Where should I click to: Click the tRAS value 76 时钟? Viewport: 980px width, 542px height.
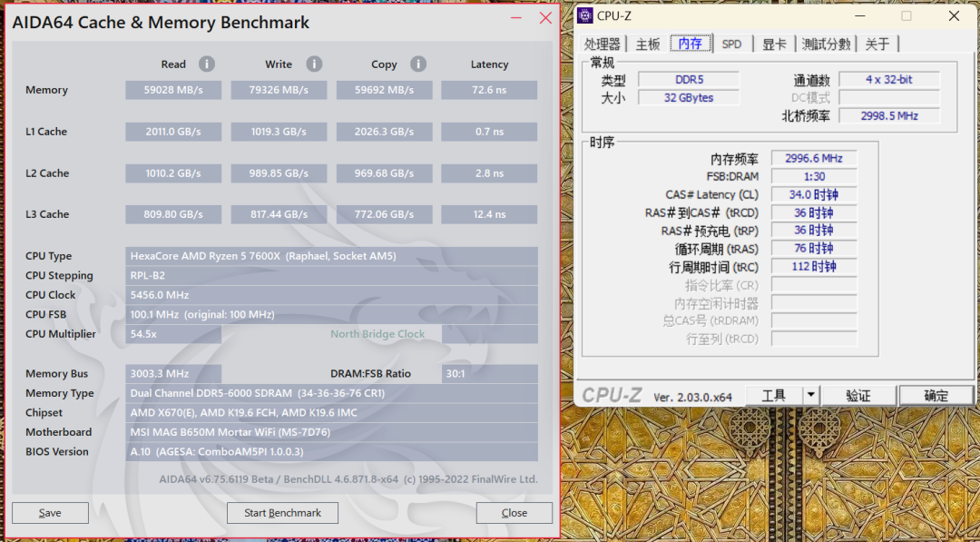[814, 248]
